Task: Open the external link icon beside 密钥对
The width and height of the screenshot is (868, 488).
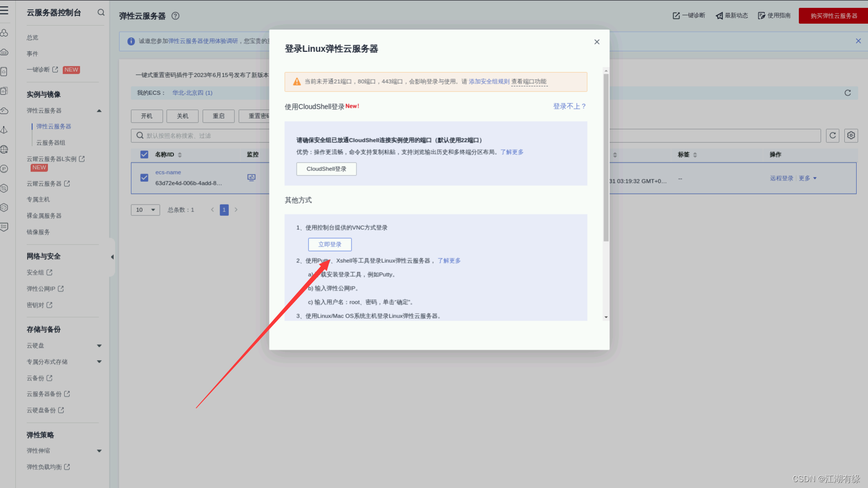Action: [x=49, y=305]
